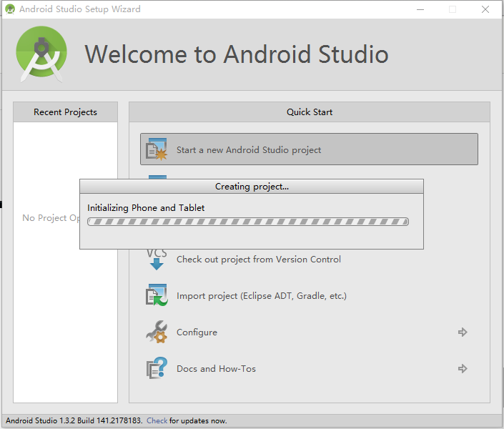Open the Configure option
Viewport: 504px width, 429px height.
click(x=197, y=332)
